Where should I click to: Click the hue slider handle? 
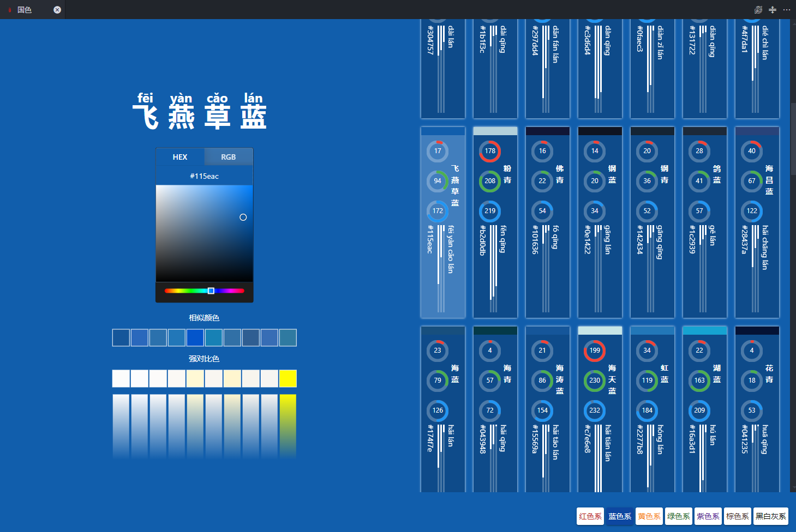pyautogui.click(x=210, y=291)
